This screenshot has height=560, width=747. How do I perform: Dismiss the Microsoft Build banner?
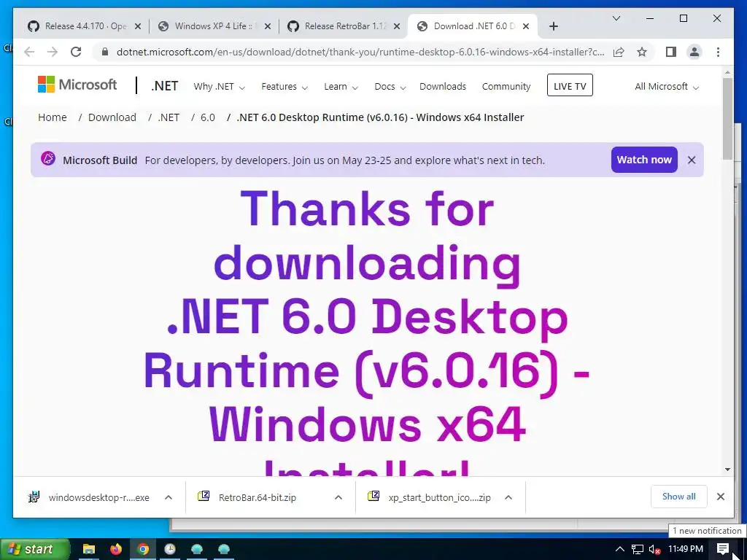click(692, 160)
